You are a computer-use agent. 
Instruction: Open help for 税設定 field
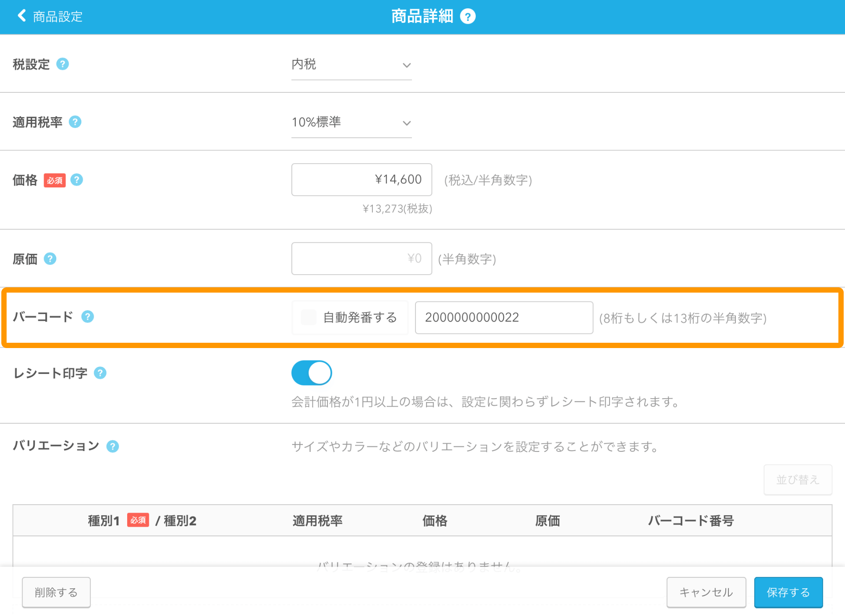click(63, 64)
